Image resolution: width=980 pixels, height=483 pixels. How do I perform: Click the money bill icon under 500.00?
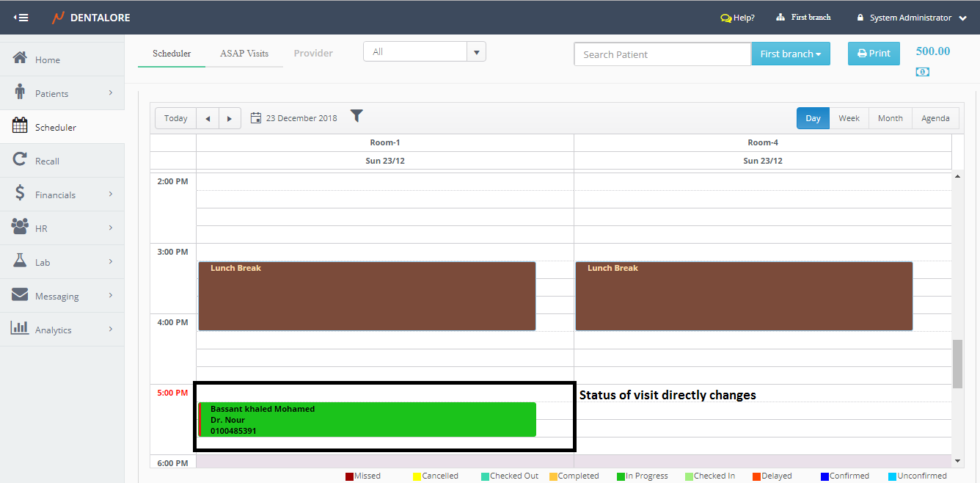pyautogui.click(x=923, y=72)
